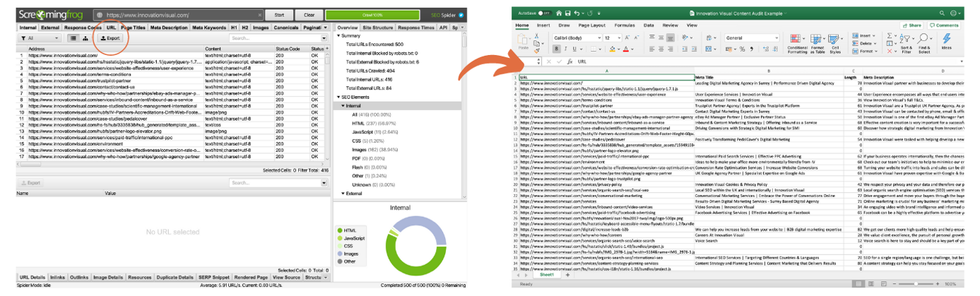Switch to the External tab
This screenshot has width=980, height=296.
[50, 28]
